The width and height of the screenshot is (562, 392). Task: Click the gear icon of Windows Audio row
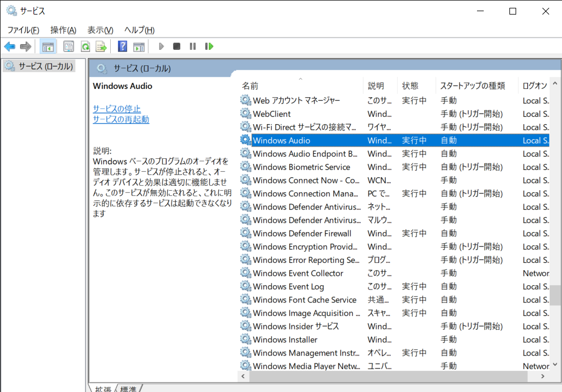[x=245, y=140]
